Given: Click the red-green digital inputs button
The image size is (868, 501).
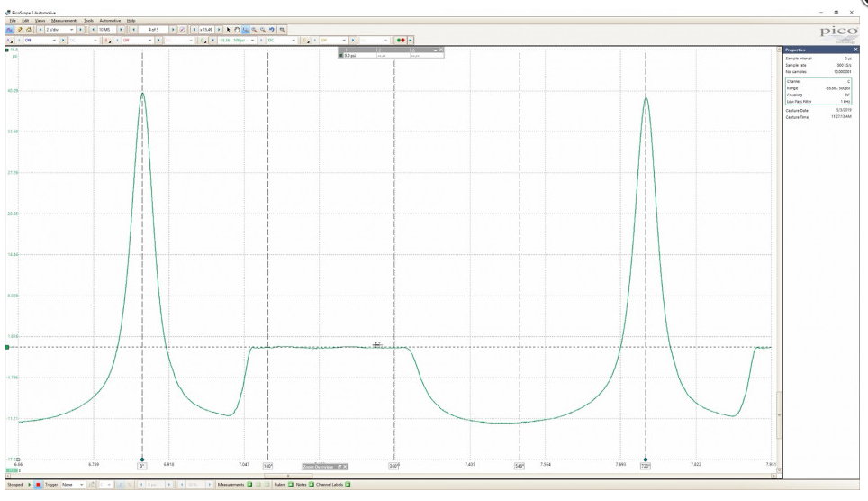Looking at the screenshot, I should pyautogui.click(x=401, y=40).
